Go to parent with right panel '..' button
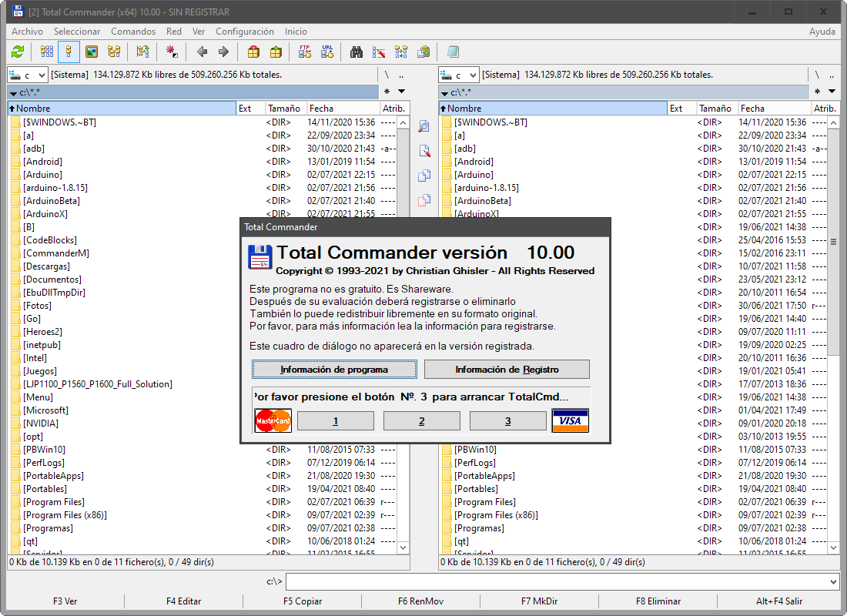Viewport: 847px width, 616px height. [832, 75]
